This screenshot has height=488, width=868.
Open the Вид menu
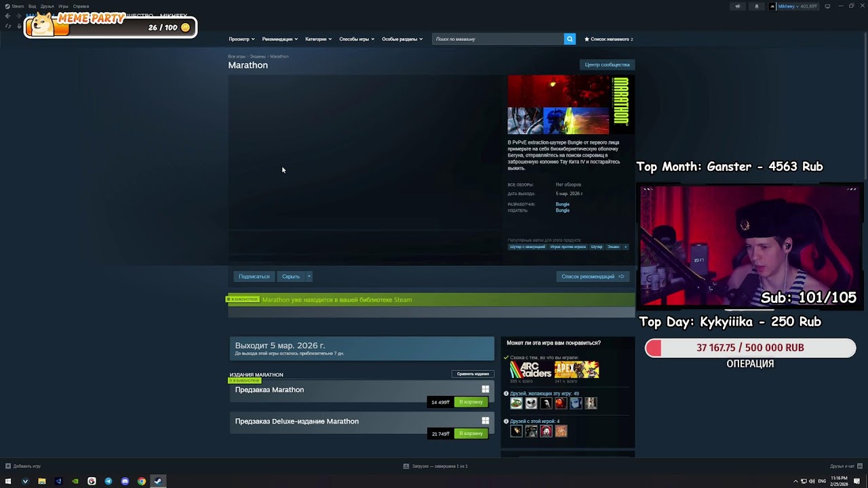(32, 6)
